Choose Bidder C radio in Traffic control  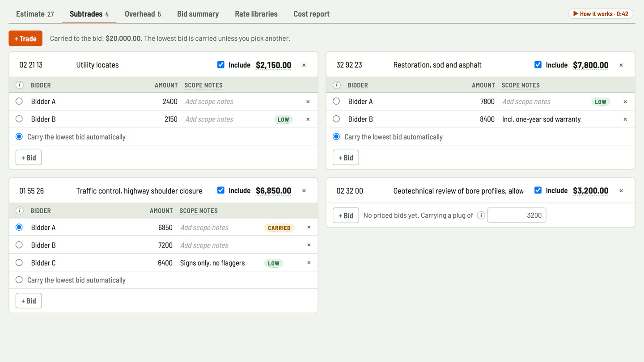point(19,263)
